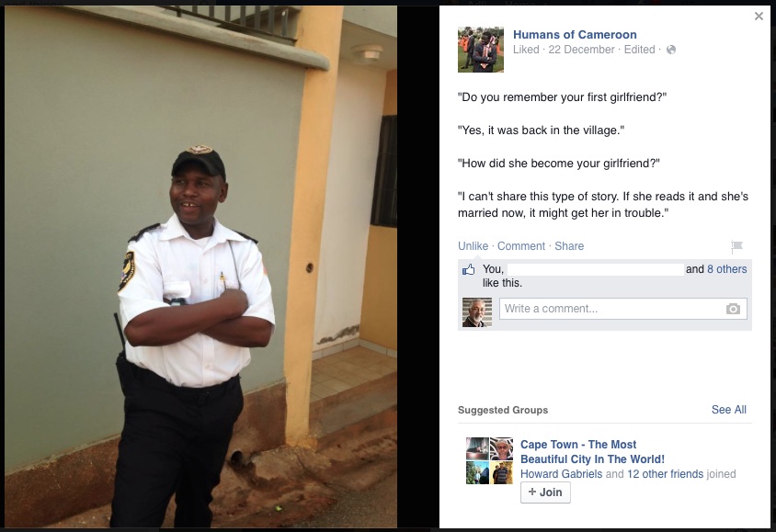Image resolution: width=776 pixels, height=532 pixels.
Task: Click the flag report icon
Action: (736, 245)
